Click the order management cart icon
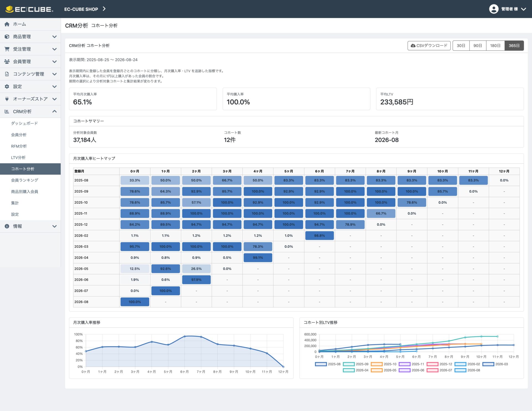This screenshot has width=532, height=411. coord(7,49)
